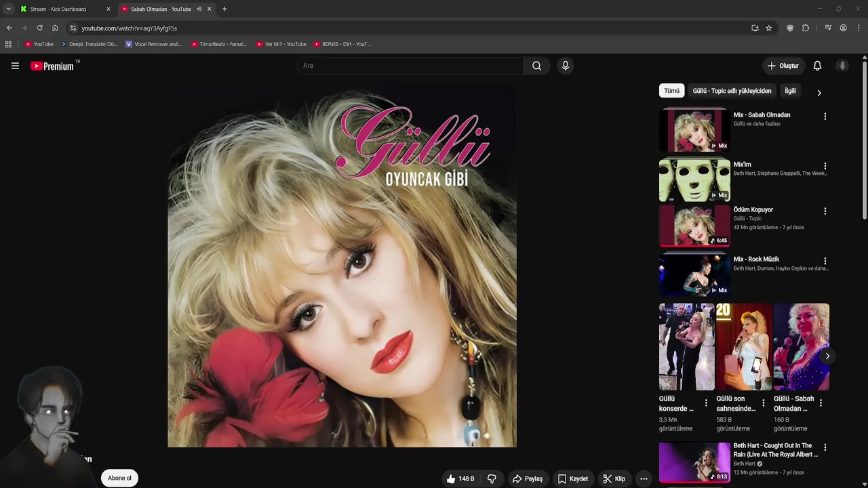Install or cast via address bar screen icon
The width and height of the screenshot is (868, 488).
(x=755, y=28)
